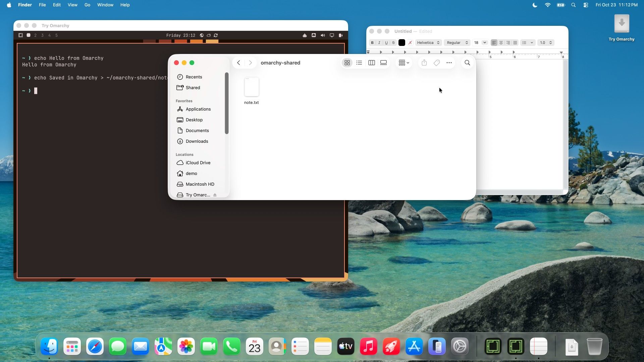Switch Finder to column view
This screenshot has height=362, width=644.
pos(371,63)
